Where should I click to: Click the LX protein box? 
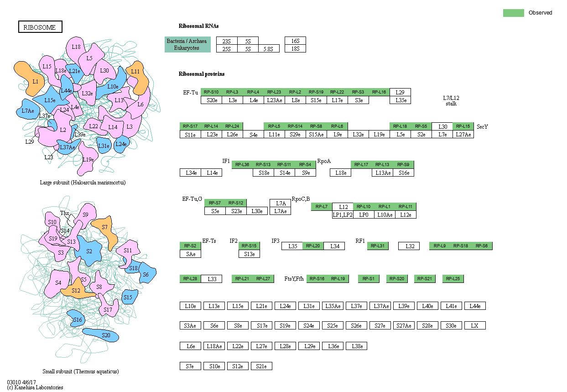click(x=475, y=325)
